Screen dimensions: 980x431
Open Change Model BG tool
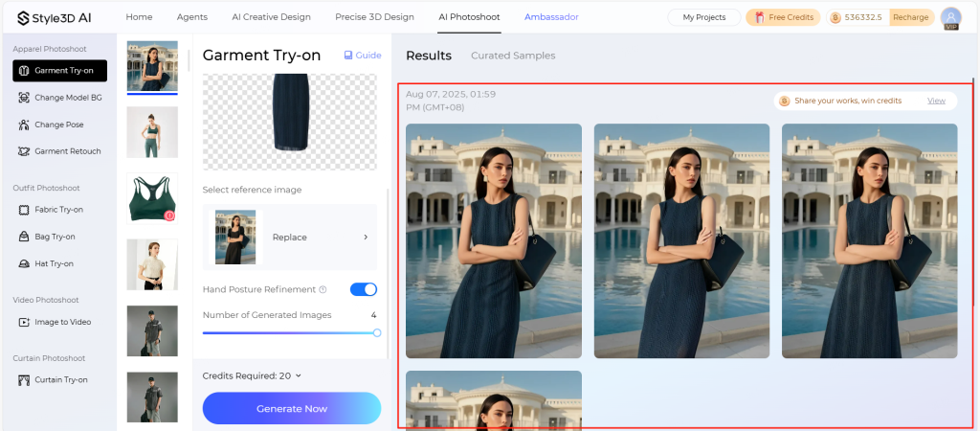(x=60, y=98)
